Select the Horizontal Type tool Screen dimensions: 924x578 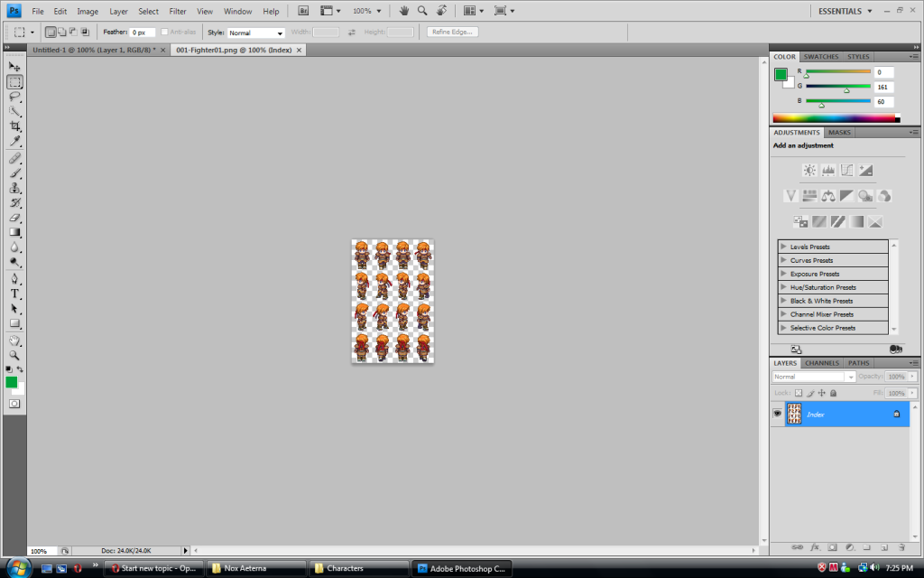pos(14,294)
